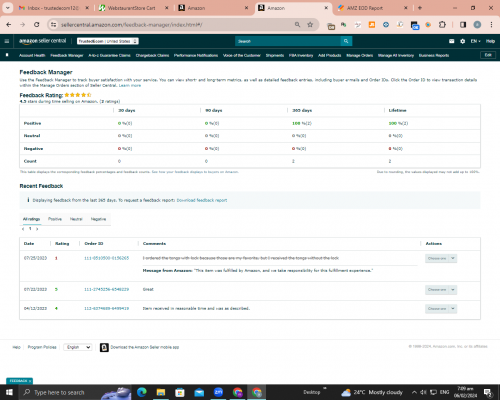Click the Chrome address bar URL
Viewport: 500px width, 400px height.
tap(131, 25)
